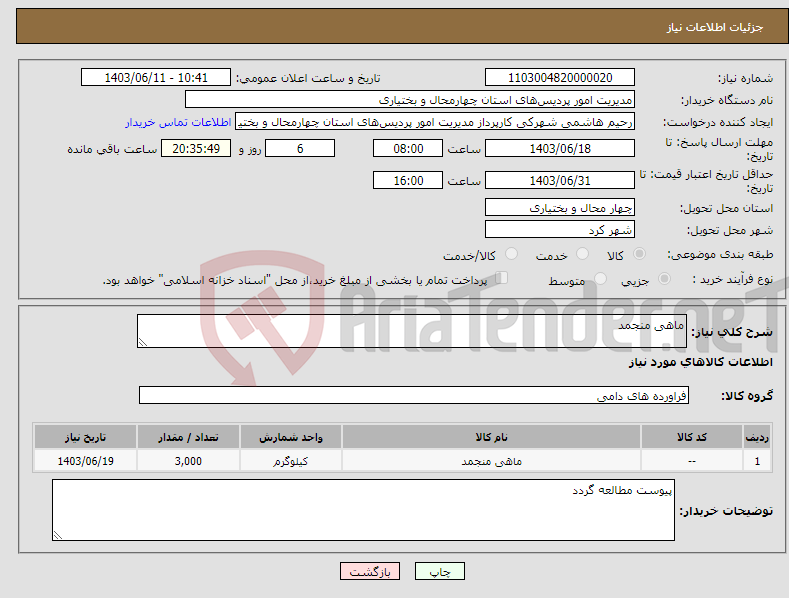Viewport: 789px width, 598px height.
Task: Click the 3,000 quantity cell
Action: [x=188, y=461]
